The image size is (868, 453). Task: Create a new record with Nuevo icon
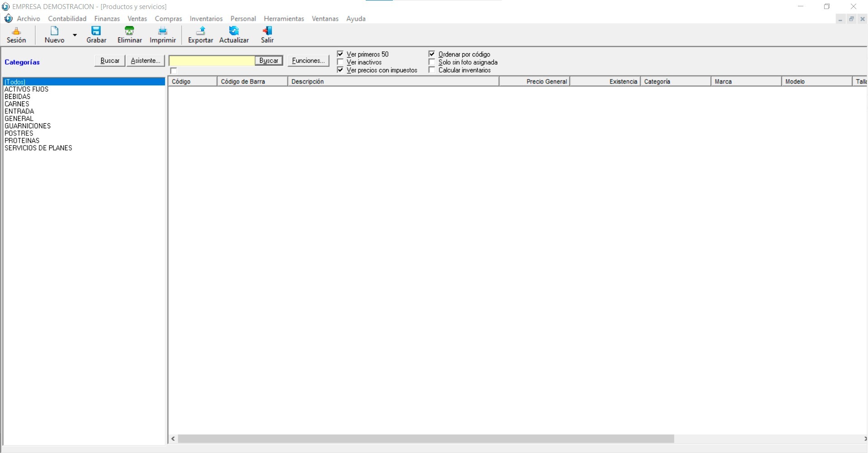click(54, 31)
